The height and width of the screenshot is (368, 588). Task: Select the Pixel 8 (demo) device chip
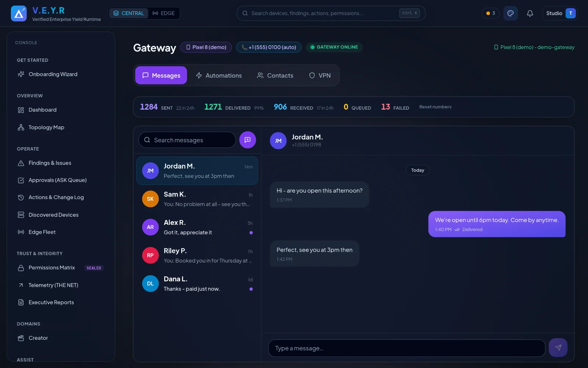point(206,47)
